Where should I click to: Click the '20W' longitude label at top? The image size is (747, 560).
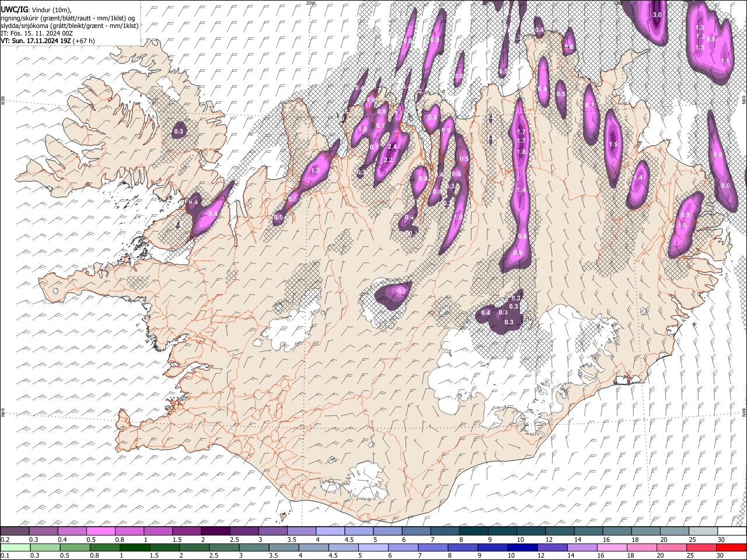(310, 3)
